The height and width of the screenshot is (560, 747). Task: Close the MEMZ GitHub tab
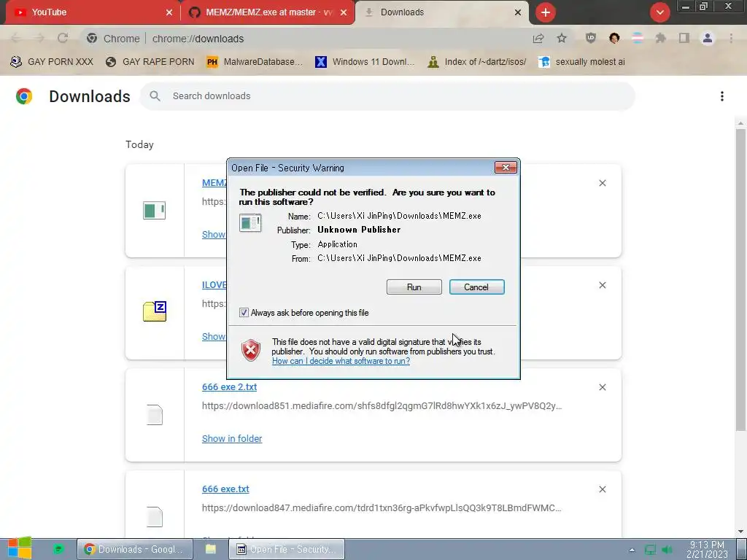[344, 12]
